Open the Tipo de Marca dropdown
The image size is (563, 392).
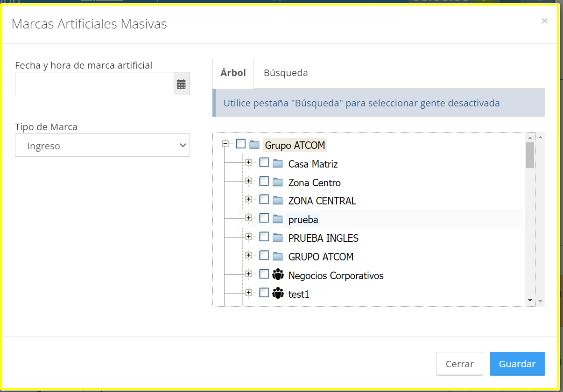102,146
